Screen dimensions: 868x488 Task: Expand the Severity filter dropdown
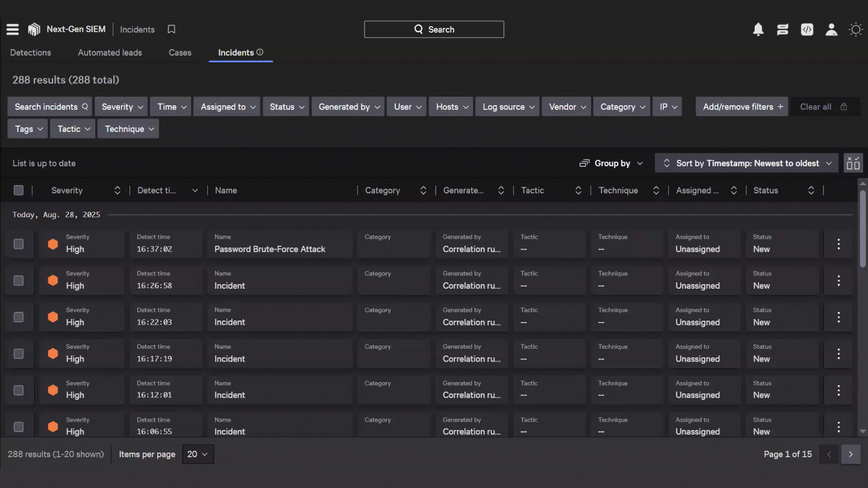pos(121,107)
